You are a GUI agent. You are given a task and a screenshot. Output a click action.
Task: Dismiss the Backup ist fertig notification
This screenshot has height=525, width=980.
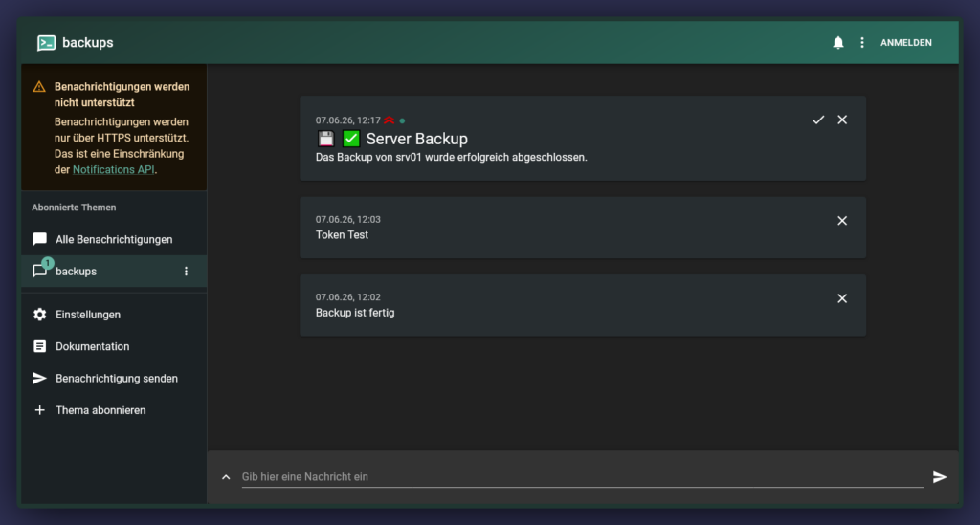pos(842,298)
